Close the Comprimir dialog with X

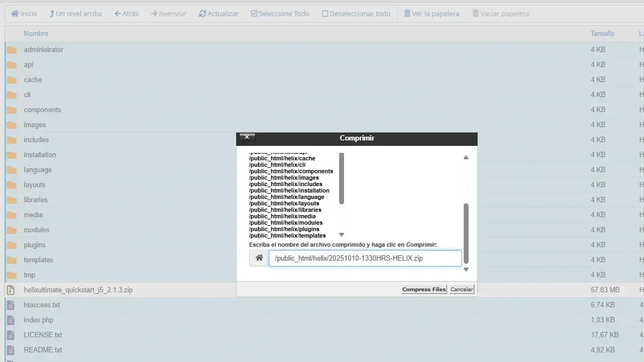(x=247, y=137)
